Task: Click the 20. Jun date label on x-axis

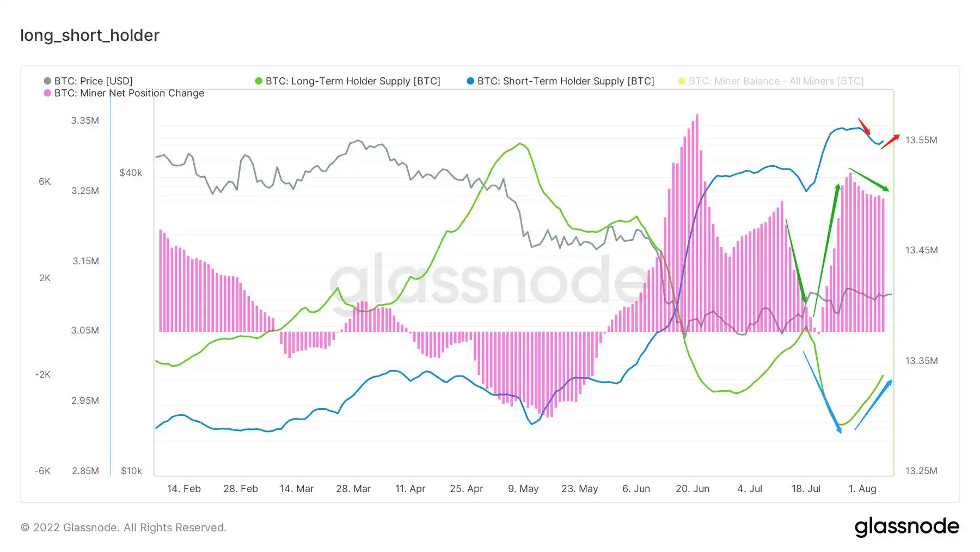Action: point(693,489)
